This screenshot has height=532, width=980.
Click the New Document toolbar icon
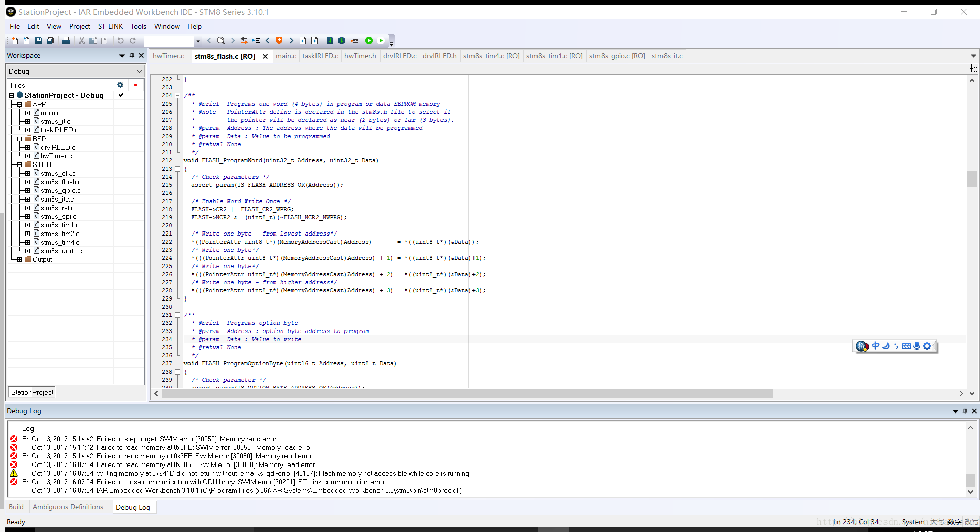[x=15, y=41]
